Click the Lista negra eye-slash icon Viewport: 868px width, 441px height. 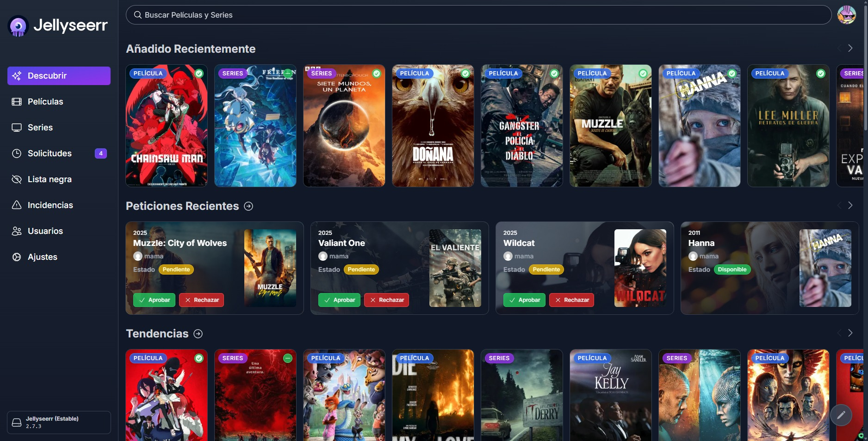tap(17, 179)
